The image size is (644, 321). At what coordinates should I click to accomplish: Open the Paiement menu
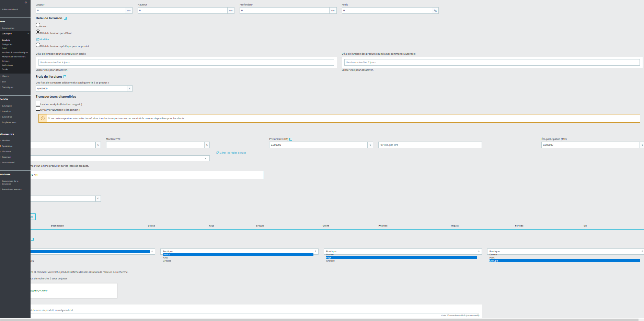tap(7, 157)
